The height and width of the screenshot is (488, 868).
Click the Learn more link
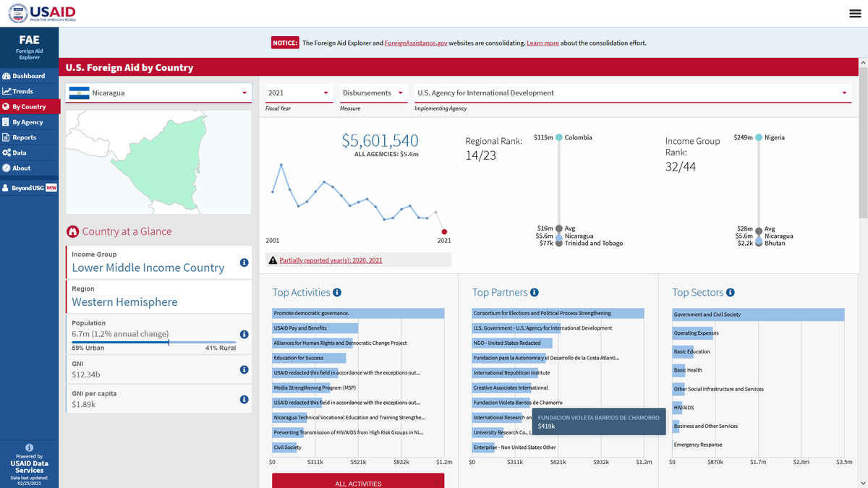[x=542, y=43]
